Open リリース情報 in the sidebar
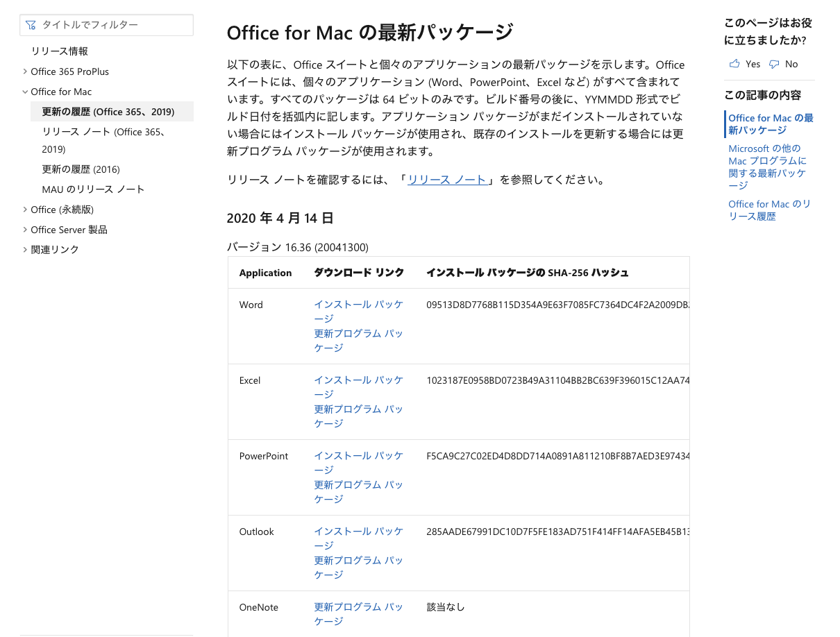 pyautogui.click(x=60, y=51)
